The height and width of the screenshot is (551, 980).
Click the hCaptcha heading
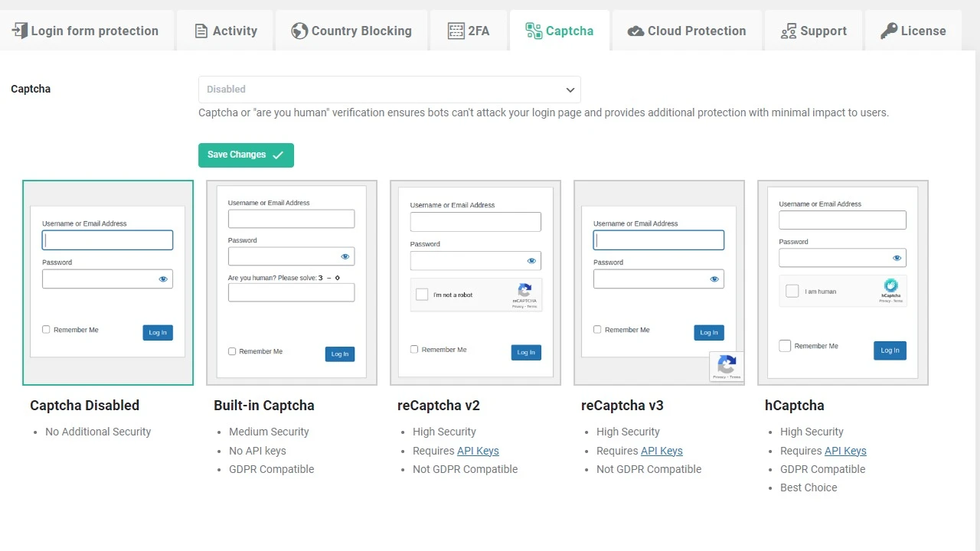click(x=795, y=406)
